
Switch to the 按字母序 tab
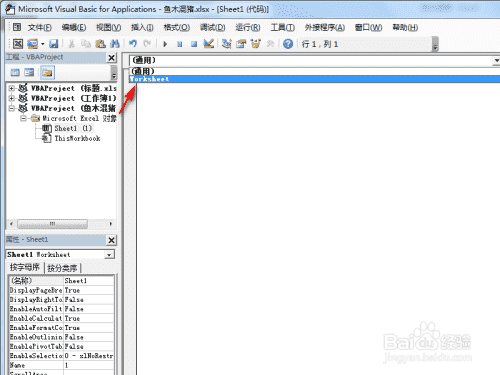[25, 267]
